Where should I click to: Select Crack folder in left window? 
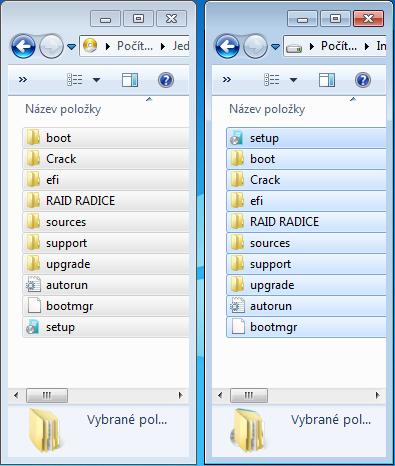tap(106, 159)
